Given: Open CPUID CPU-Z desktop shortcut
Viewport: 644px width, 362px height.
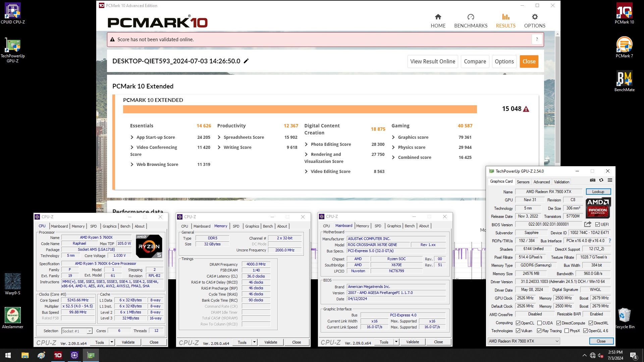Looking at the screenshot, I should click(13, 13).
